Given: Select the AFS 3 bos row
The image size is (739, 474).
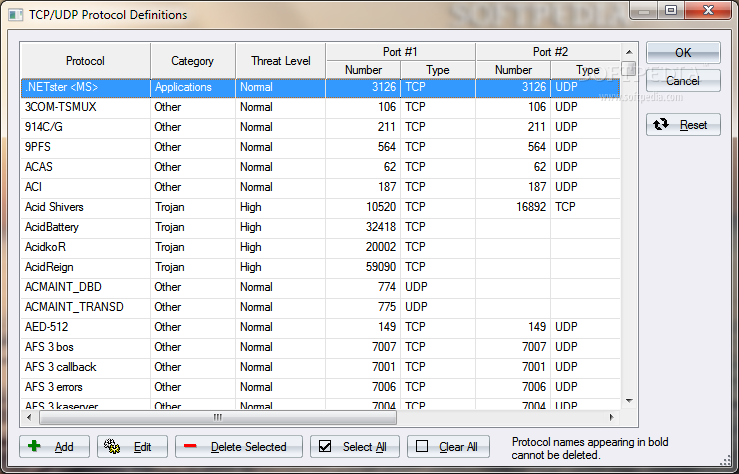Looking at the screenshot, I should (320, 347).
